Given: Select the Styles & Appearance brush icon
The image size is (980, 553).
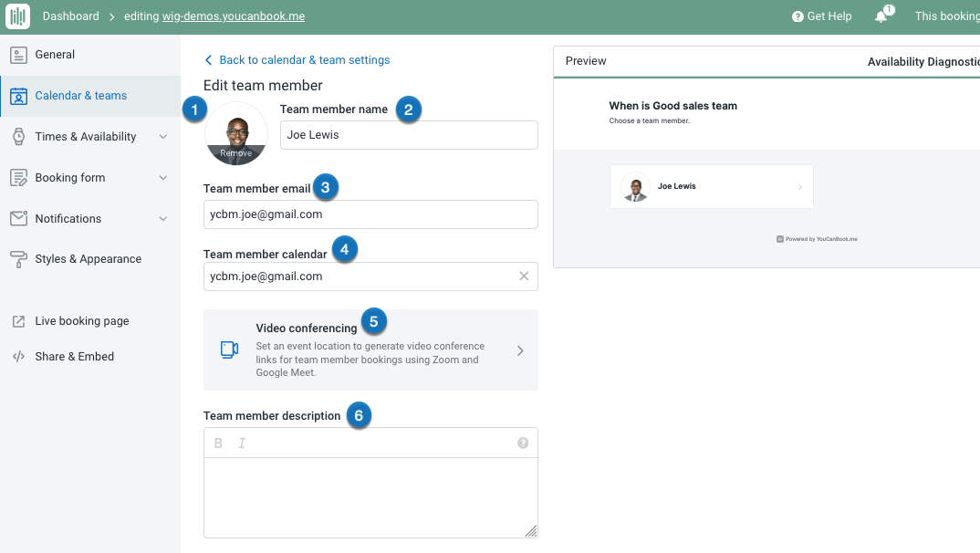Looking at the screenshot, I should (x=19, y=258).
